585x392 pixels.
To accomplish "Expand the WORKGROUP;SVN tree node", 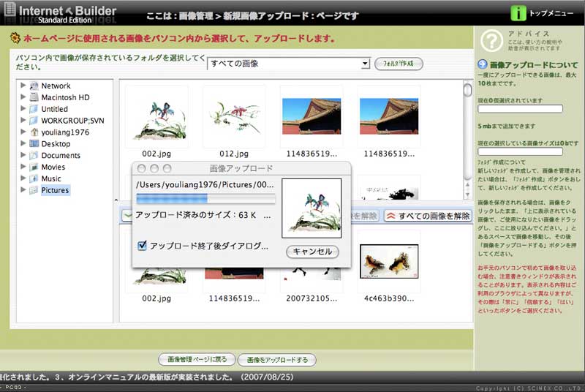I will click(23, 121).
